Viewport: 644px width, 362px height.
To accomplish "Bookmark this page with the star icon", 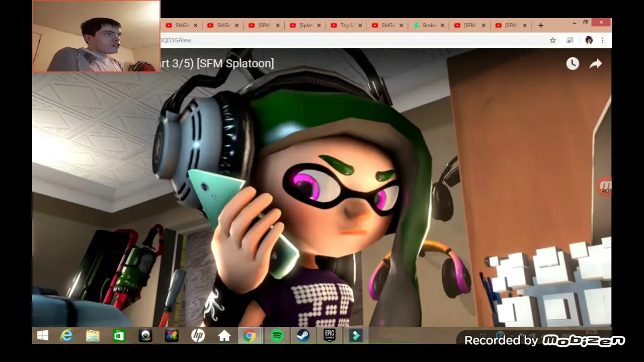I will (552, 40).
